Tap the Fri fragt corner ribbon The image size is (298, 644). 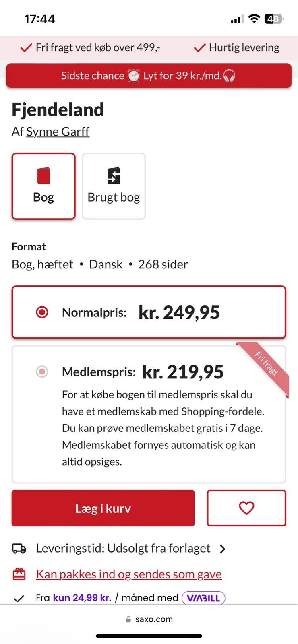(x=267, y=364)
